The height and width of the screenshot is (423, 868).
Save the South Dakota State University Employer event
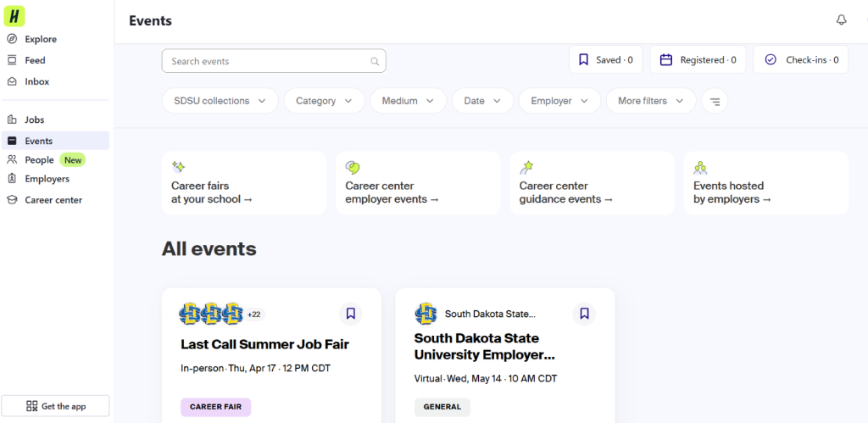[x=584, y=314]
